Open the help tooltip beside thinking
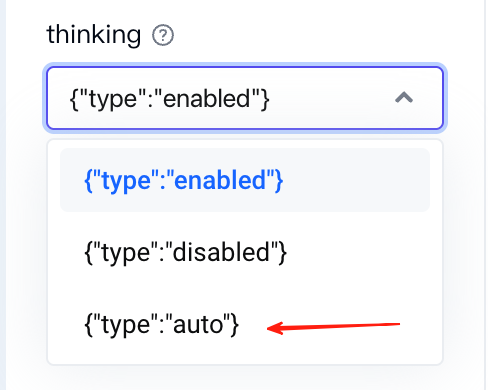This screenshot has height=390, width=488. (163, 35)
